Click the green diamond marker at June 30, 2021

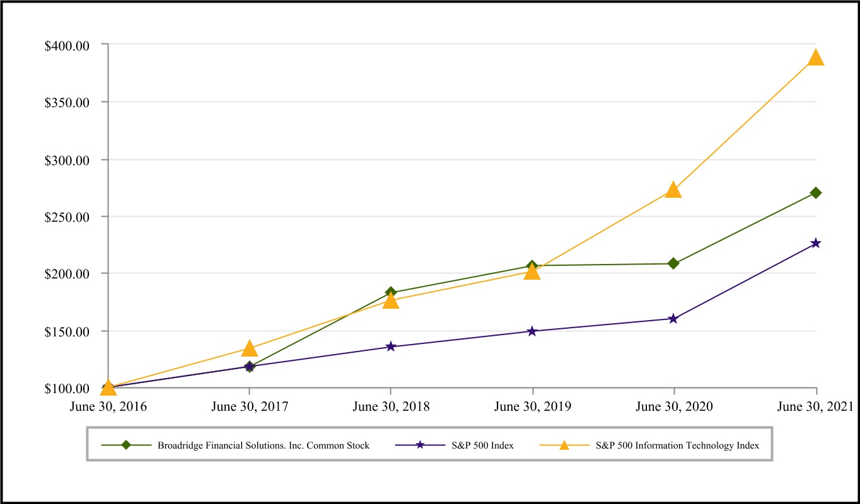816,193
